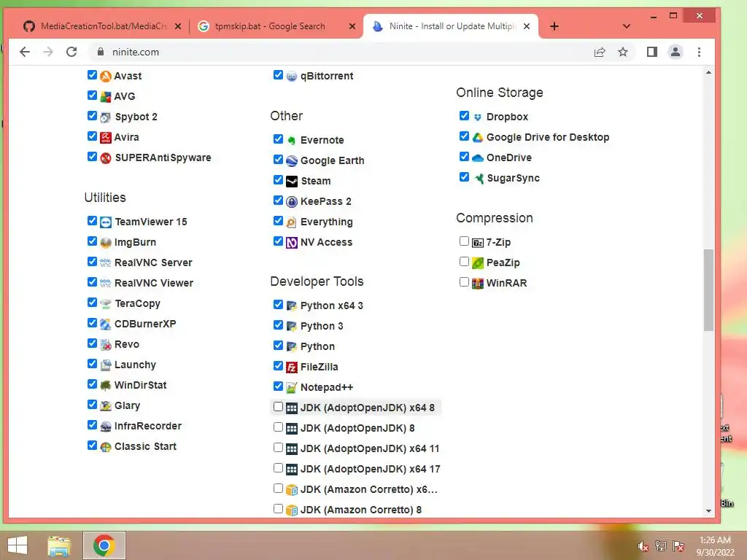Open Chrome's three-dot menu

coord(699,52)
